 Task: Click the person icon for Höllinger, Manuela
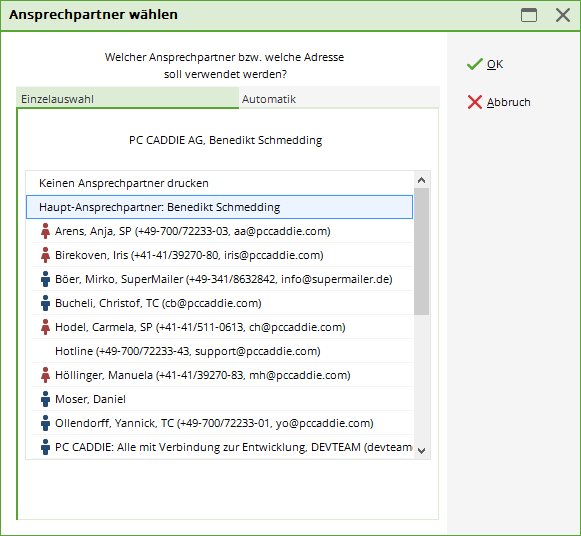[45, 375]
